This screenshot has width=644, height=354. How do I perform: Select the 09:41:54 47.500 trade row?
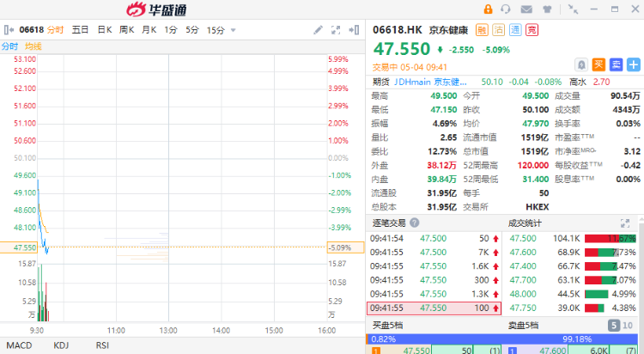(x=434, y=239)
